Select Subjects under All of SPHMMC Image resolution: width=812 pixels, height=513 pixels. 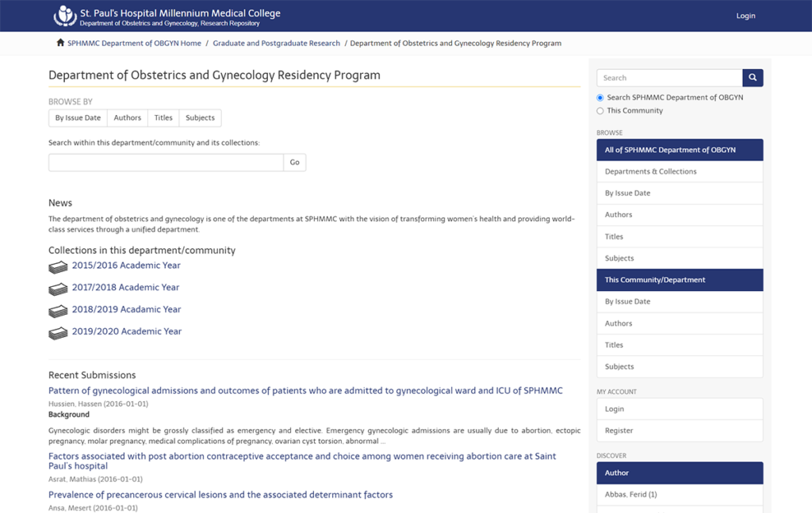[680, 258]
